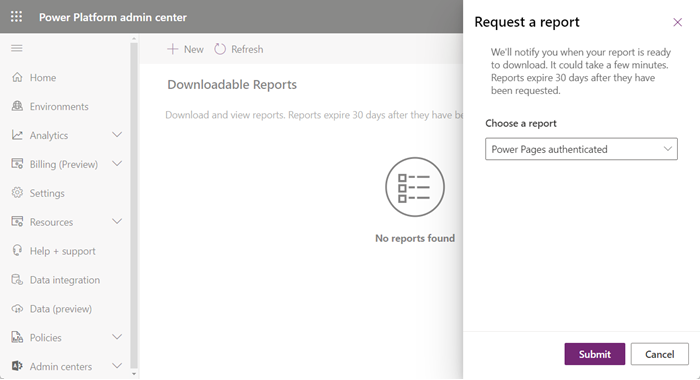Open Data integration page
The height and width of the screenshot is (380, 700).
point(65,280)
